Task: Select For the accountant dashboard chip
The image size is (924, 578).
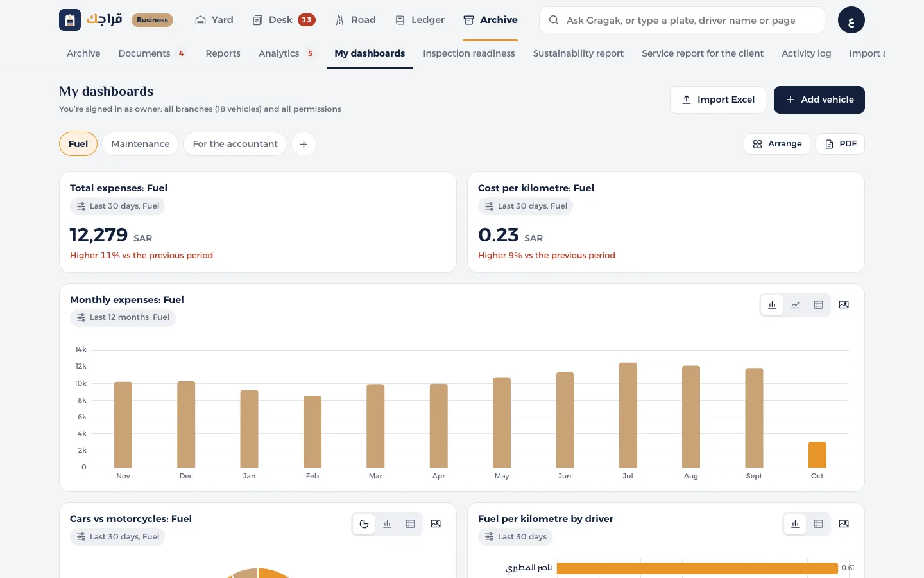Action: point(235,144)
